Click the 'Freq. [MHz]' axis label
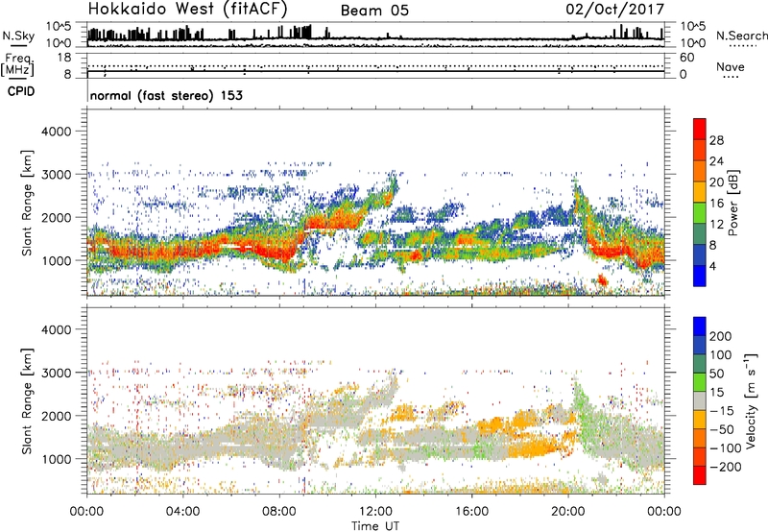This screenshot has width=768, height=532. (17, 64)
